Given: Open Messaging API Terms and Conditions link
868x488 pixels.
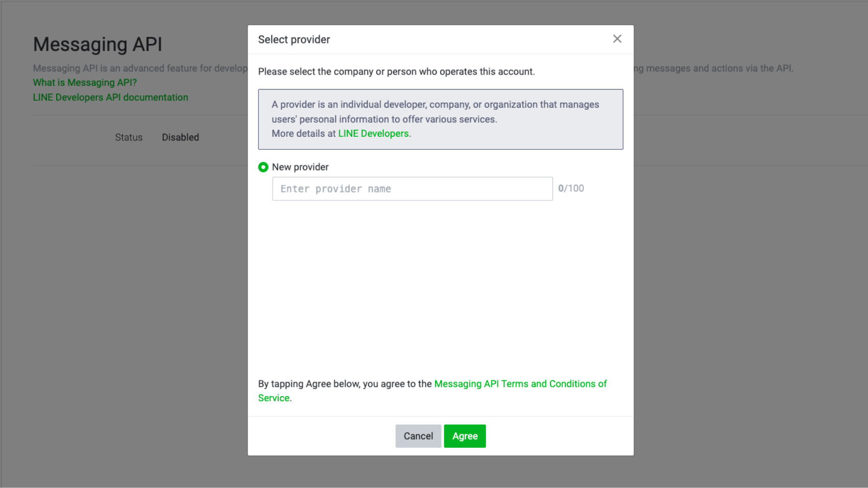Looking at the screenshot, I should pyautogui.click(x=520, y=384).
